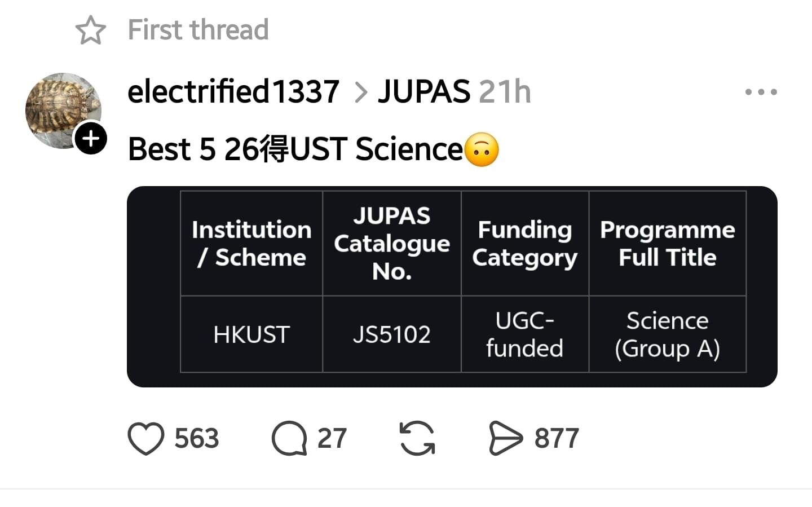This screenshot has width=812, height=507.
Task: Open the turtle profile picture
Action: pyautogui.click(x=63, y=110)
